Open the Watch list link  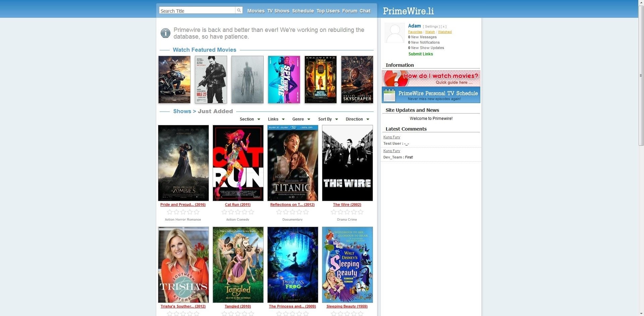pyautogui.click(x=430, y=32)
